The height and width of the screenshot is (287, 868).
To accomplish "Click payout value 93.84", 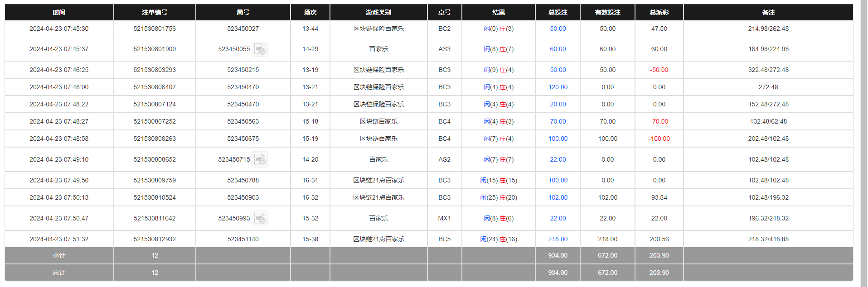I will (x=659, y=197).
